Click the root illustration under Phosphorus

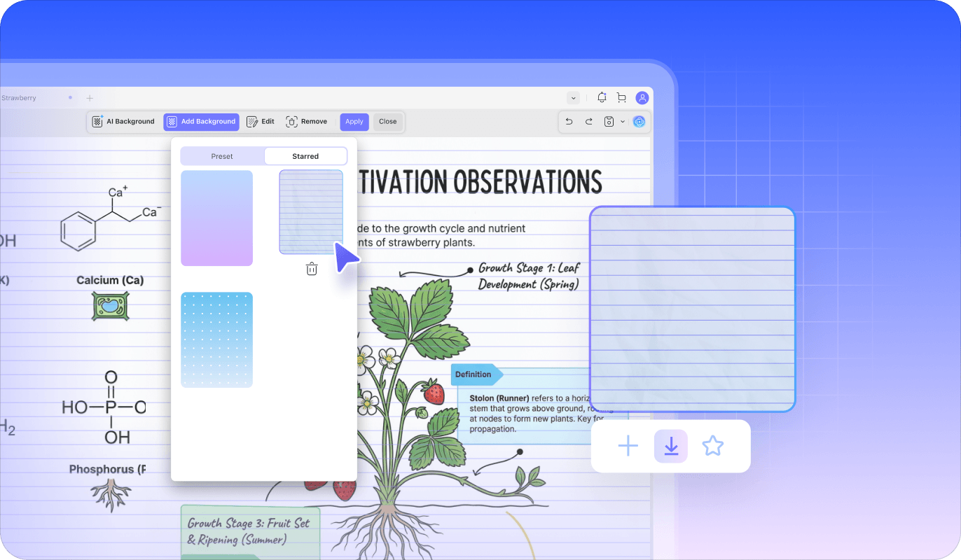click(111, 496)
